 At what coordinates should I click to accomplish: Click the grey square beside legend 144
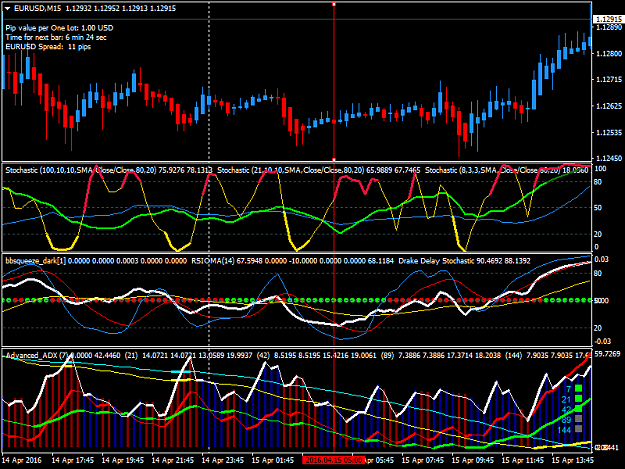(578, 429)
